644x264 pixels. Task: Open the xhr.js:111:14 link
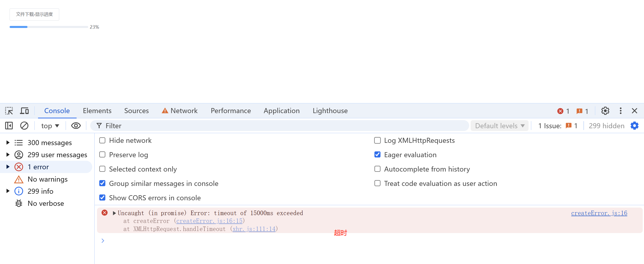click(x=254, y=229)
